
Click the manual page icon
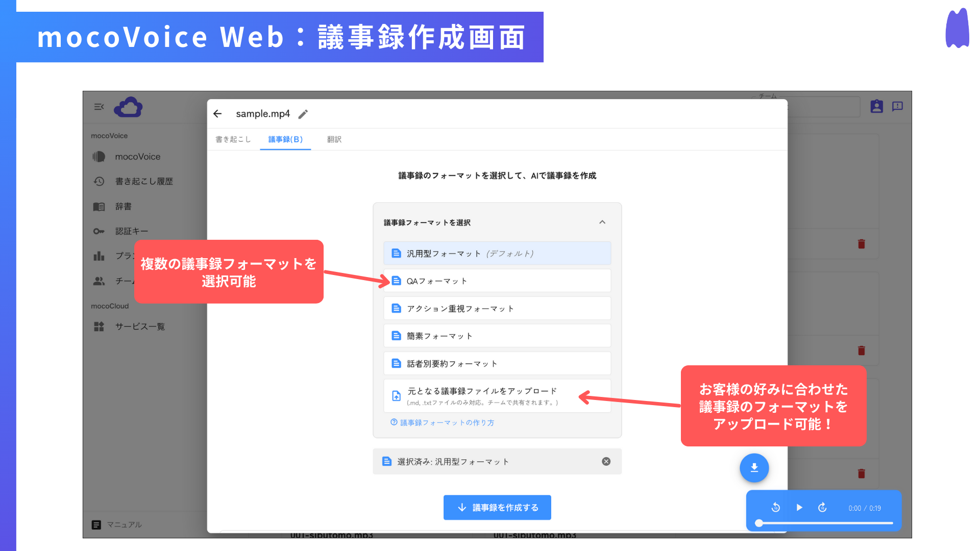coord(96,524)
